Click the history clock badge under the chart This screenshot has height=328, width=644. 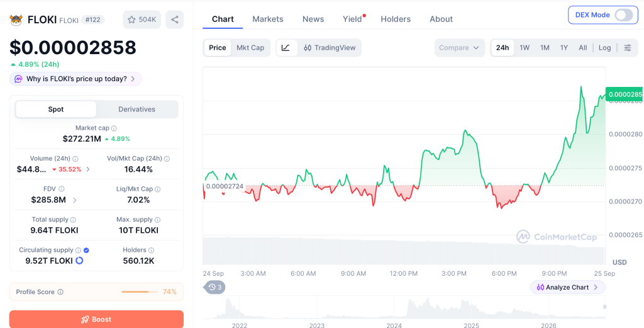(x=215, y=287)
